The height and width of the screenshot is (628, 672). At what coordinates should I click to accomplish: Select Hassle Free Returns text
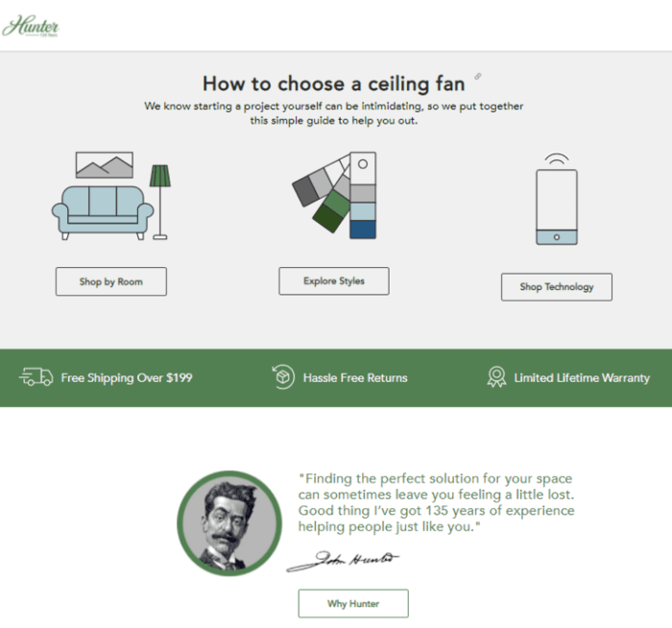[x=355, y=378]
